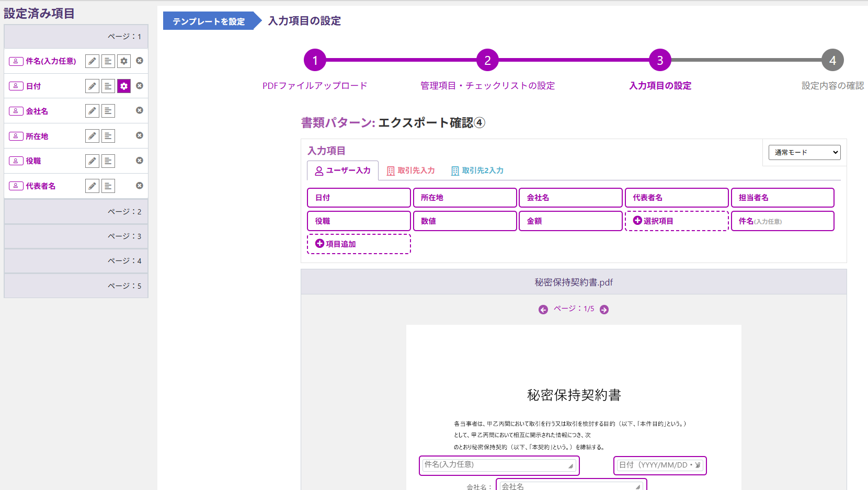Expand the ページ：2 section
This screenshot has width=868, height=490.
[76, 212]
